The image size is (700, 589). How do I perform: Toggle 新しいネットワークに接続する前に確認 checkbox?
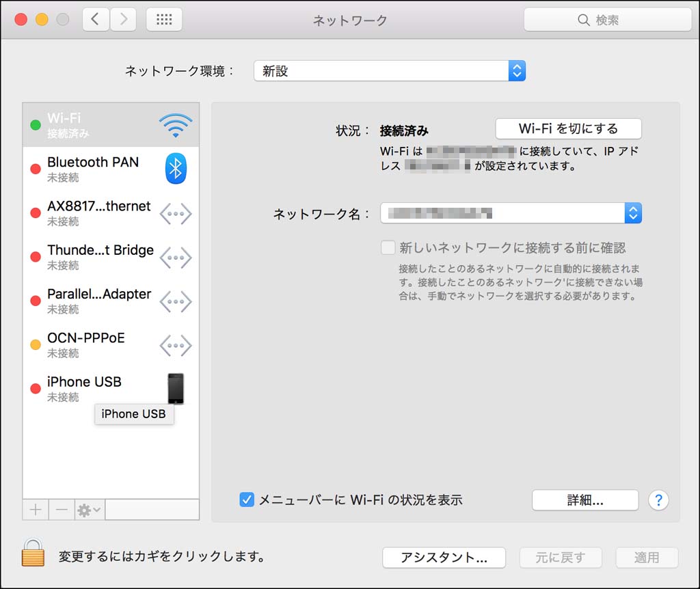(388, 247)
